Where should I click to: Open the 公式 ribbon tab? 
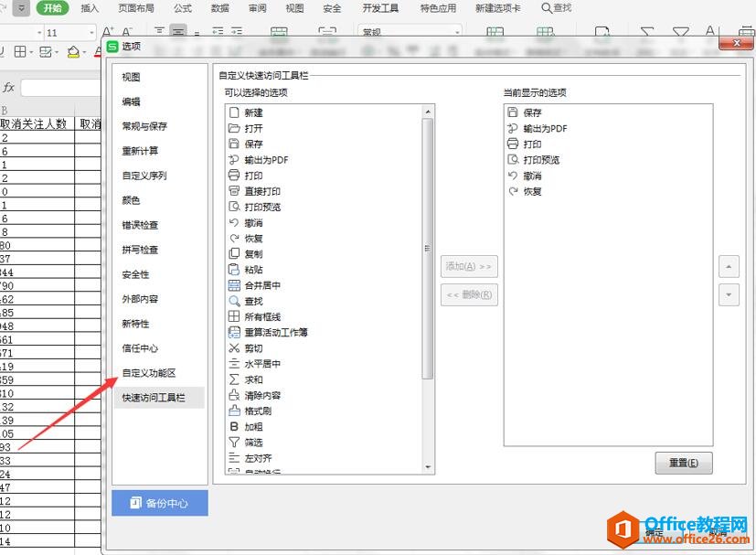183,8
